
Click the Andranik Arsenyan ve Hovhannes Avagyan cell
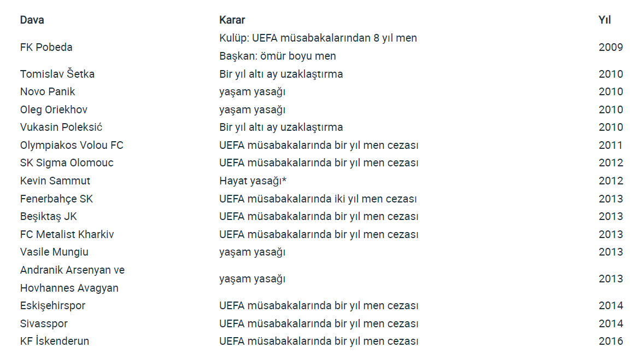pos(72,279)
